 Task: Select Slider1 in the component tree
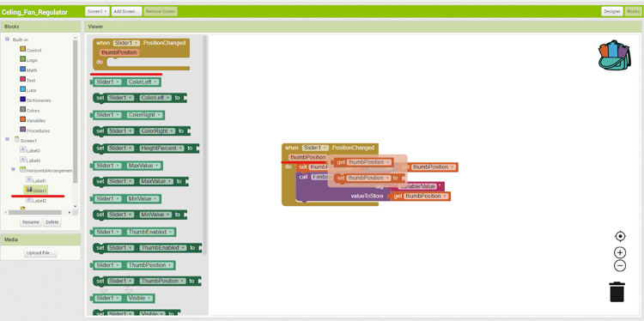click(36, 190)
